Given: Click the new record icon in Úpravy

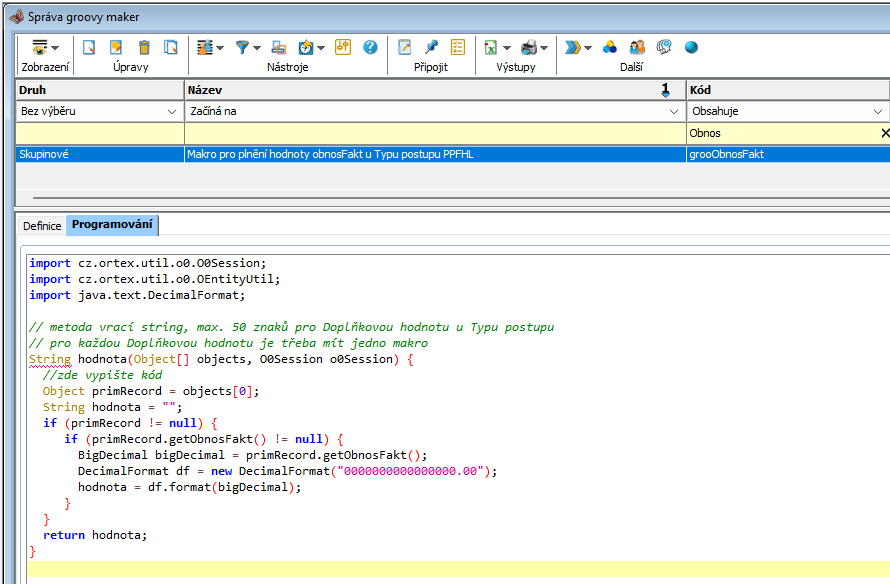Looking at the screenshot, I should tap(89, 47).
